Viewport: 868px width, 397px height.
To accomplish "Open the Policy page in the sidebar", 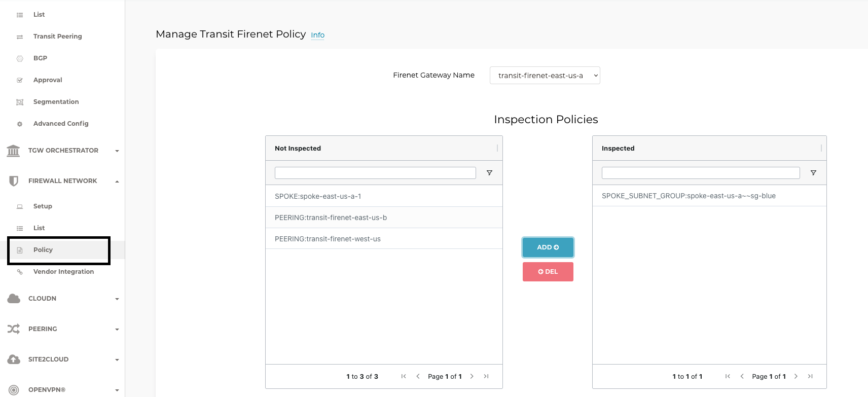I will point(43,250).
